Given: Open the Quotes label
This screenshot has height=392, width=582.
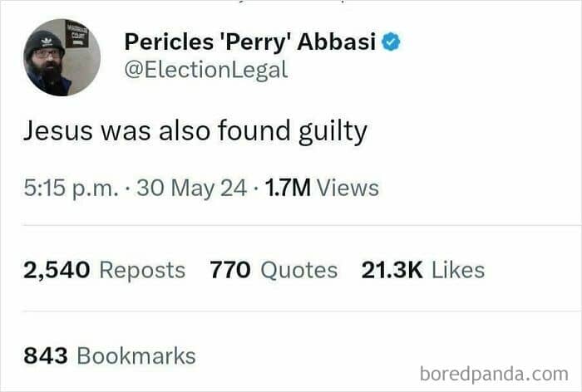Looking at the screenshot, I should click(x=298, y=270).
